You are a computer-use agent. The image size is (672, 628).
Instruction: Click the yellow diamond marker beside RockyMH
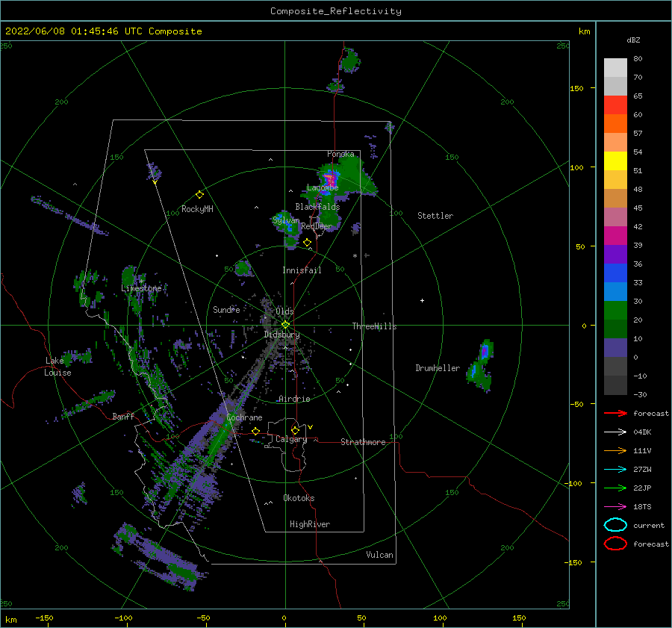pyautogui.click(x=199, y=195)
